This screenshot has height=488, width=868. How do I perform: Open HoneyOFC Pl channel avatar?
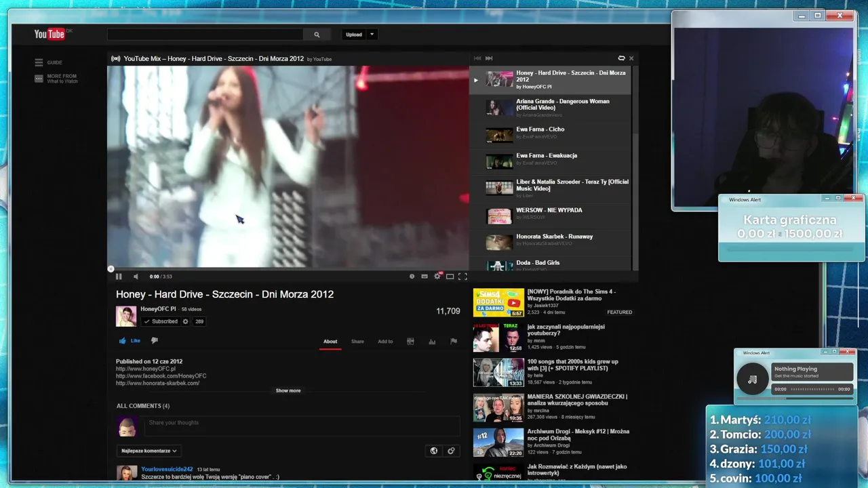pos(126,316)
